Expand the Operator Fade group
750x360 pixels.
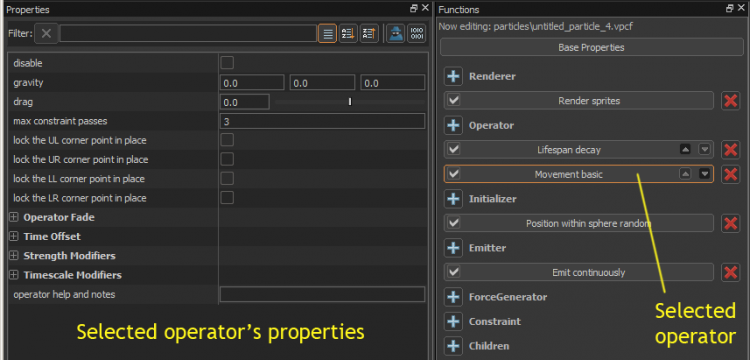pyautogui.click(x=14, y=217)
